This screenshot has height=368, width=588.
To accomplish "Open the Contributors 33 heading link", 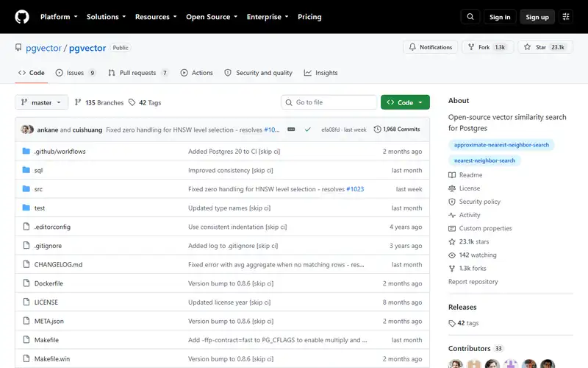I will pos(475,348).
